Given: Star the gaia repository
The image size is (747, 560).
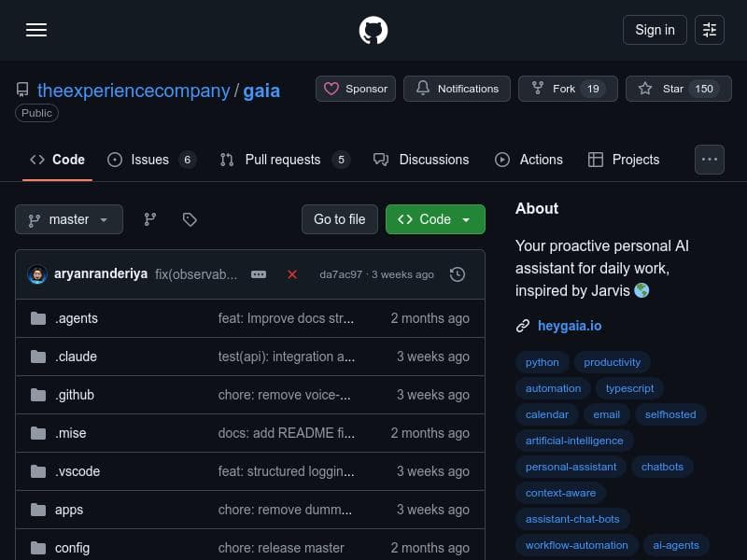Looking at the screenshot, I should coord(674,89).
